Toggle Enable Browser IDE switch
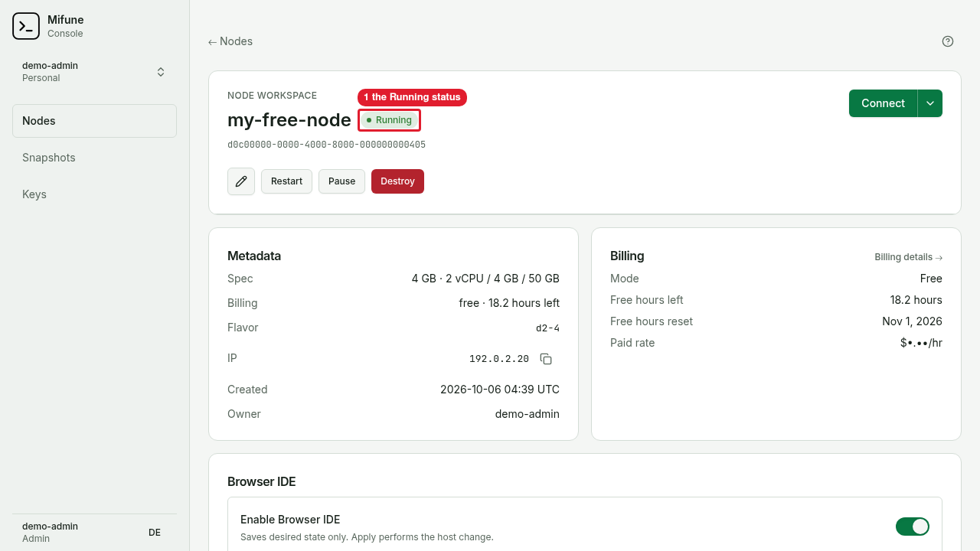 [913, 527]
